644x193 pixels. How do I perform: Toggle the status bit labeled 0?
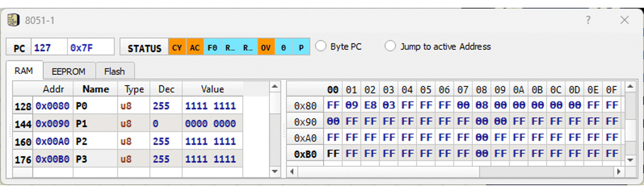point(283,47)
